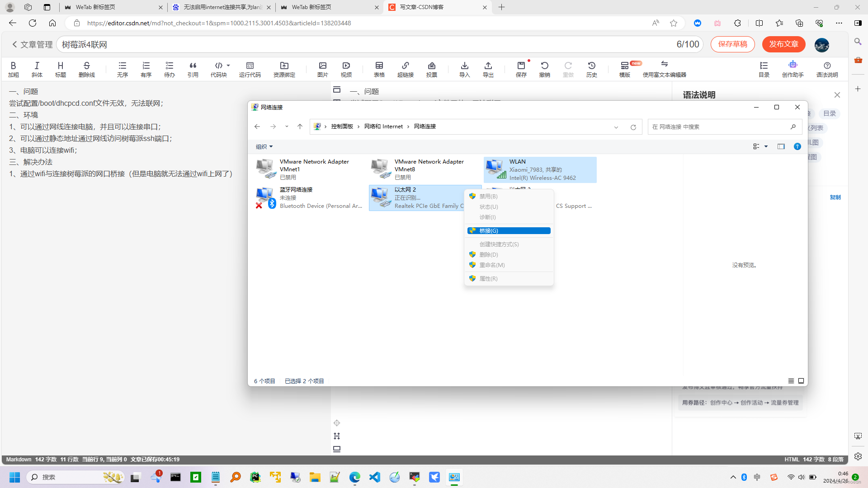
Task: Save article with 保存 toolbar icon
Action: [x=521, y=69]
